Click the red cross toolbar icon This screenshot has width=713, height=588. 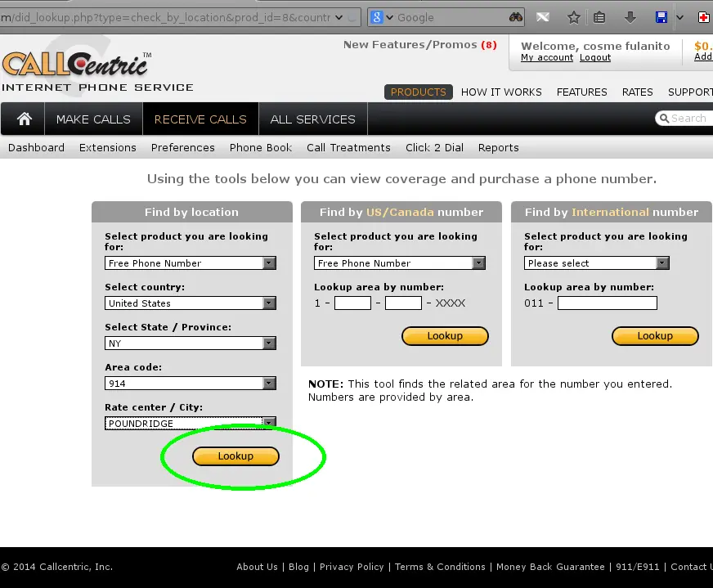[703, 17]
